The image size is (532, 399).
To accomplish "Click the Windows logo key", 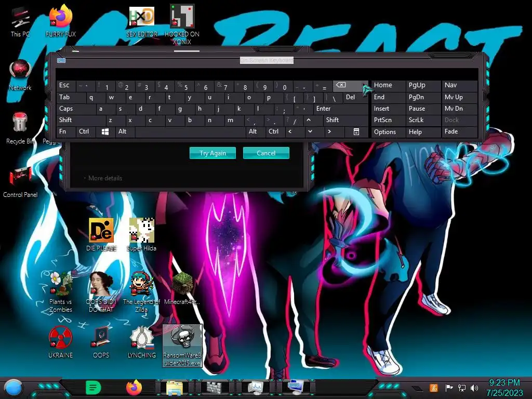I will pyautogui.click(x=105, y=131).
